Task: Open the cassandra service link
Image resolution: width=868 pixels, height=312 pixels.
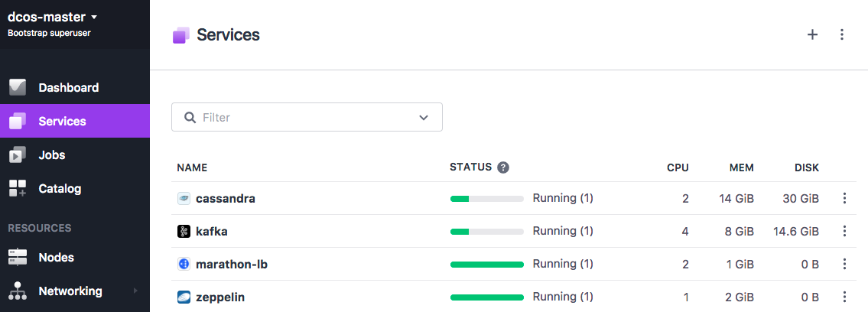Action: [x=226, y=199]
